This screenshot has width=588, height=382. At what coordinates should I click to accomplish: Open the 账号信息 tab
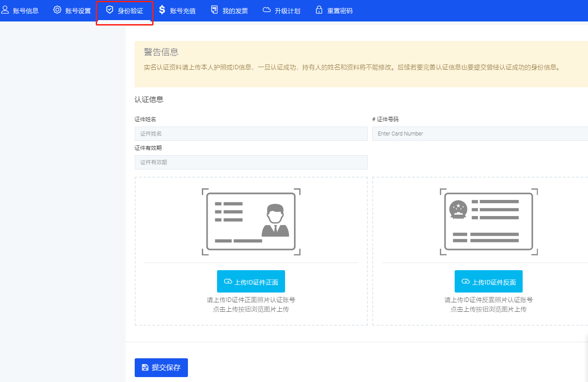coord(20,10)
